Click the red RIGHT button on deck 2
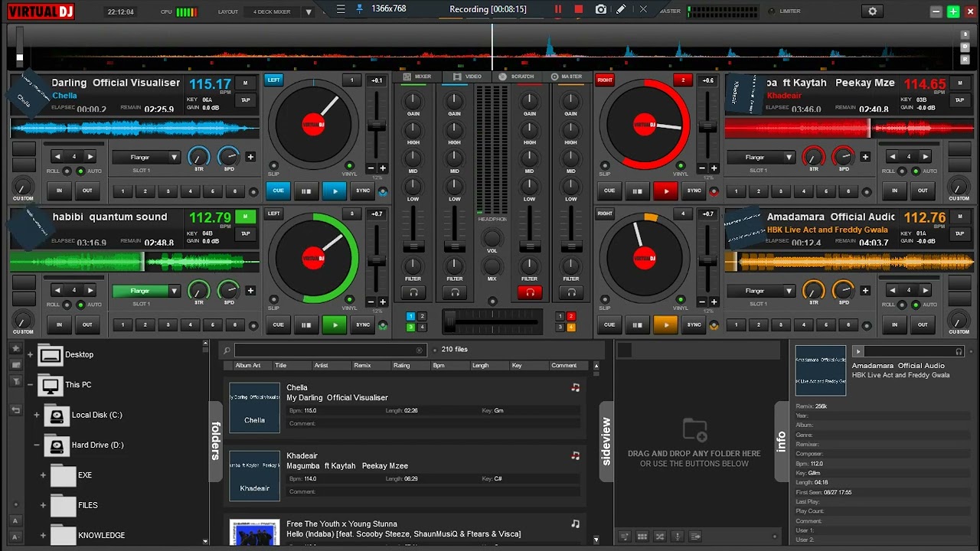 pyautogui.click(x=605, y=80)
